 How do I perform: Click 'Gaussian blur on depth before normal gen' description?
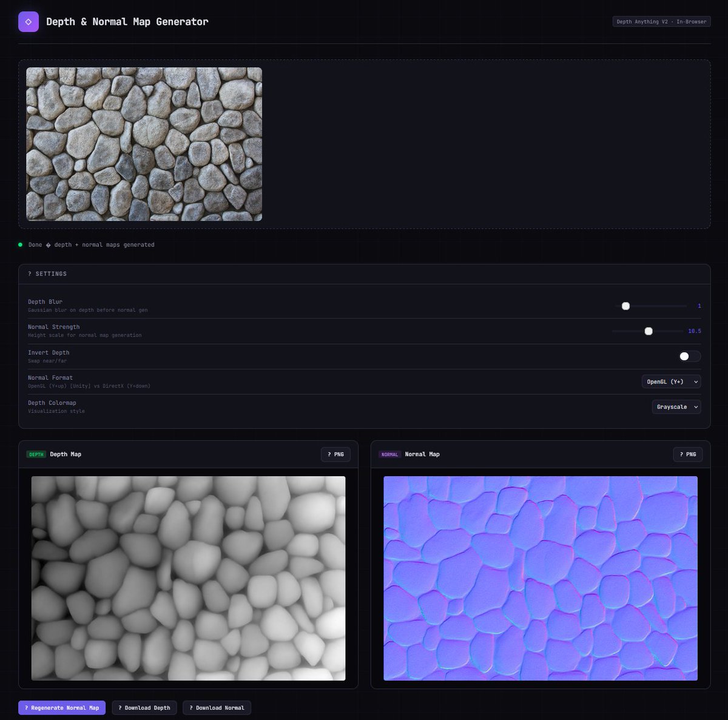[88, 310]
